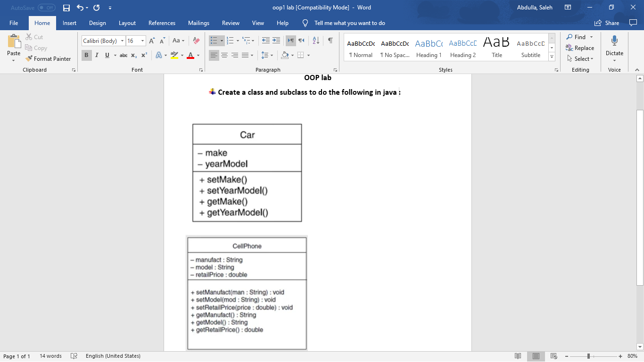
Task: Open the Review ribbon tab
Action: [231, 23]
